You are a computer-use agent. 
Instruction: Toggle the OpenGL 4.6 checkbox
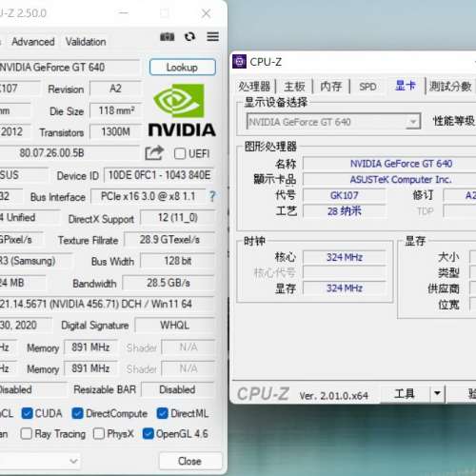click(x=149, y=433)
